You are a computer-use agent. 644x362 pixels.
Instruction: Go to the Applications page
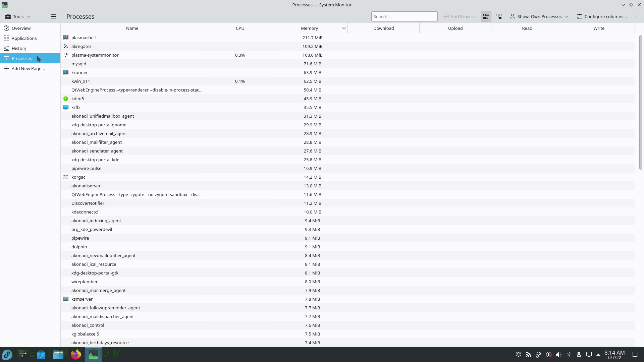(x=30, y=38)
